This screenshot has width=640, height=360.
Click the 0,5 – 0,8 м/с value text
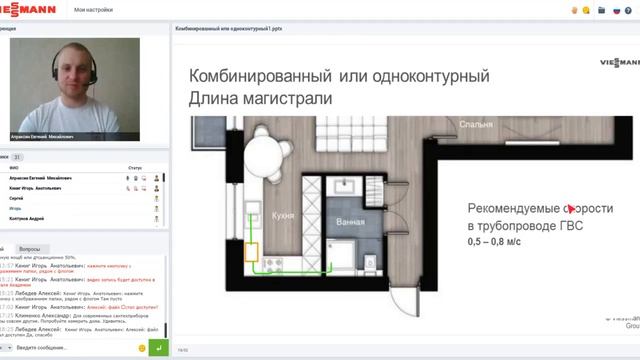pyautogui.click(x=494, y=242)
